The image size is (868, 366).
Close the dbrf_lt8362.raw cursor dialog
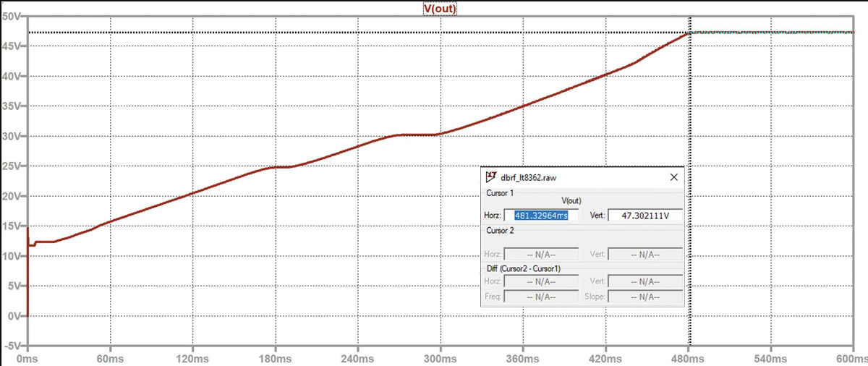pyautogui.click(x=673, y=176)
